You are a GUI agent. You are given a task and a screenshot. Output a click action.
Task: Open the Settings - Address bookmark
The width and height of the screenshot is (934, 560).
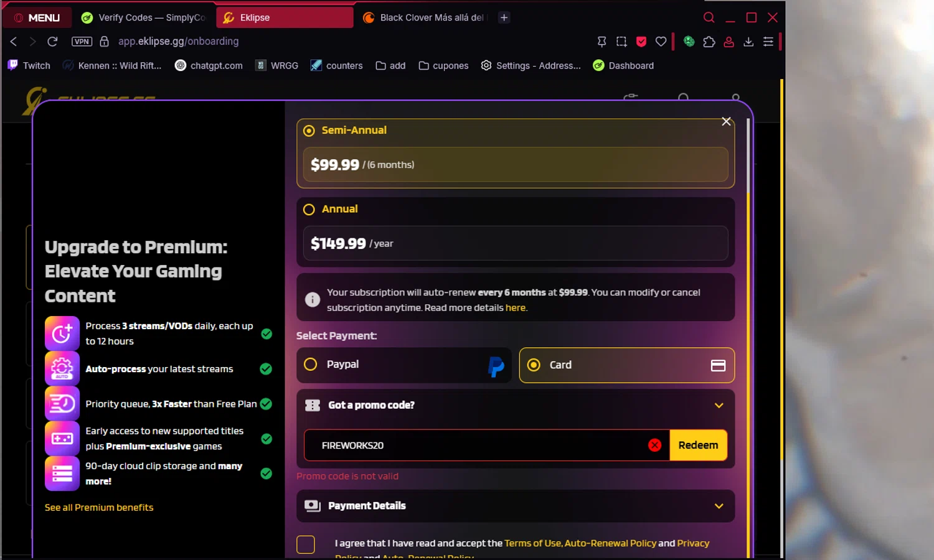[x=531, y=65]
